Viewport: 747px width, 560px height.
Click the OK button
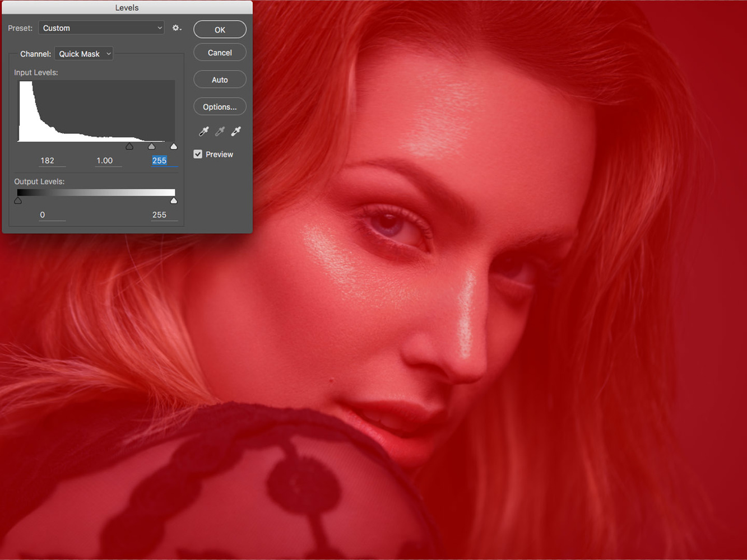pos(220,30)
